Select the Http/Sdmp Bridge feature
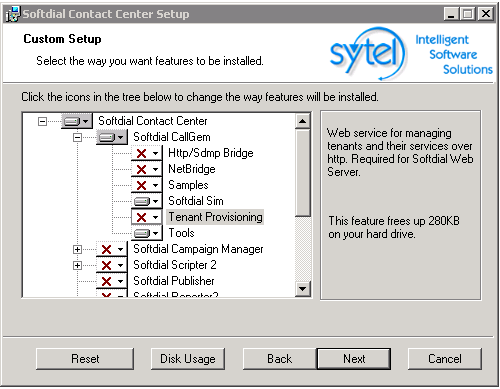The height and width of the screenshot is (389, 500). [x=211, y=153]
